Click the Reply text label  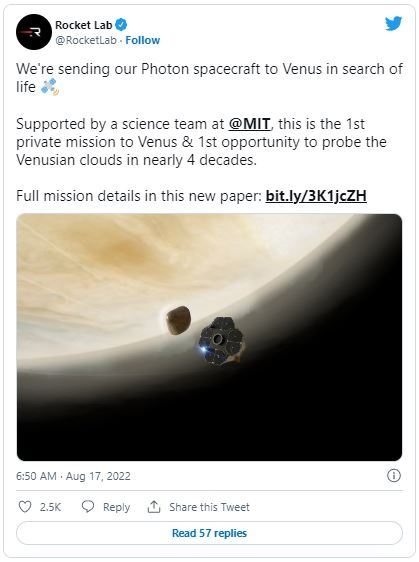click(x=116, y=507)
